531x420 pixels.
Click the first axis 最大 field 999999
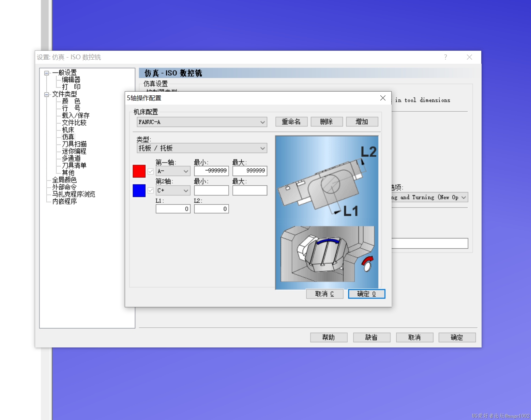coord(250,171)
